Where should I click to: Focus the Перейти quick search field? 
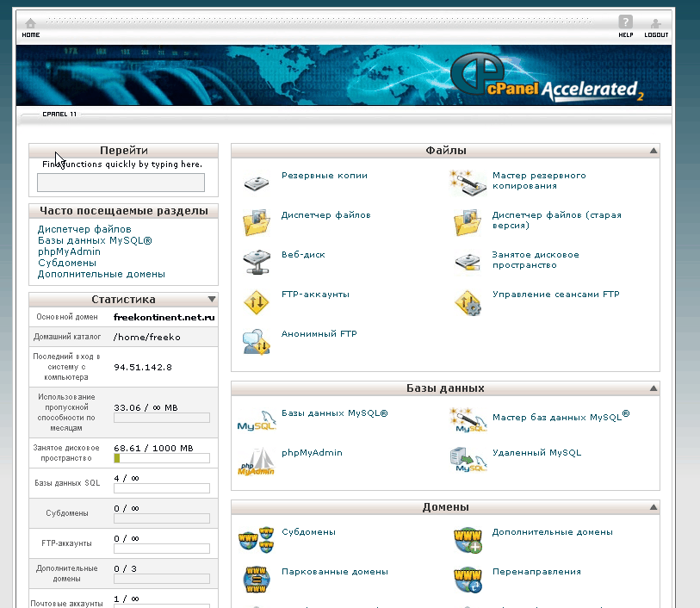[121, 182]
